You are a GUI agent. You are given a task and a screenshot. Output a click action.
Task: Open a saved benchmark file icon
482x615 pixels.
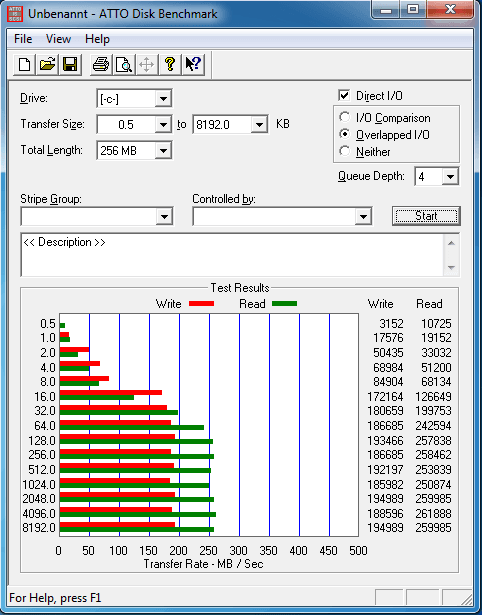tap(47, 64)
